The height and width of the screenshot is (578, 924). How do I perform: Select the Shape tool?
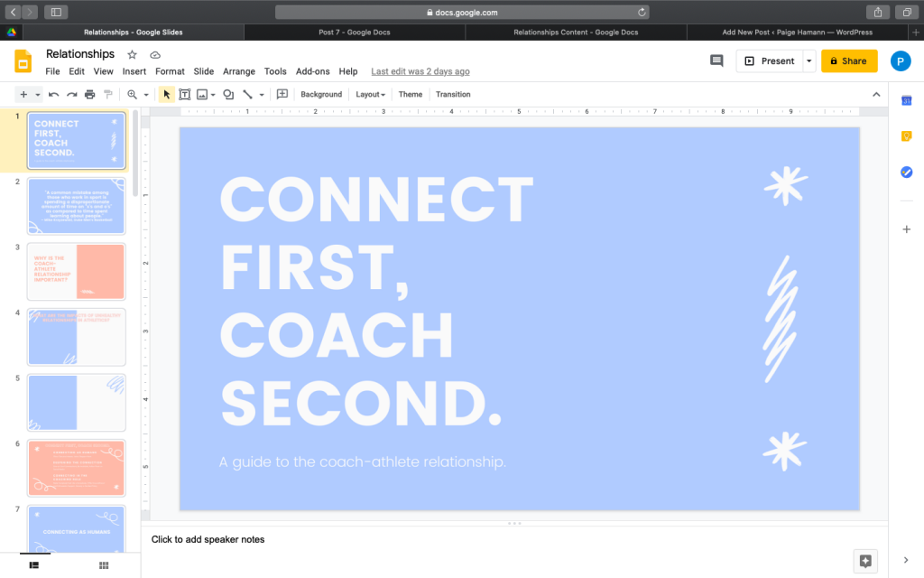228,94
